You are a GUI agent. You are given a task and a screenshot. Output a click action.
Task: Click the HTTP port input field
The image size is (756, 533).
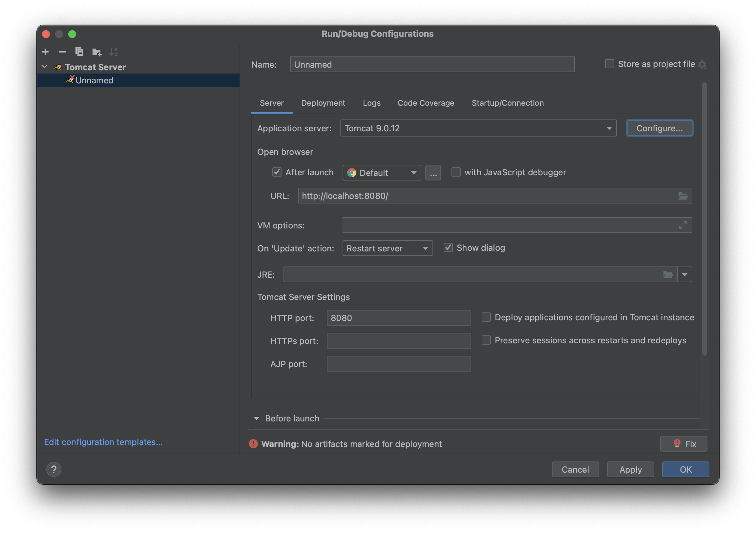click(x=398, y=318)
